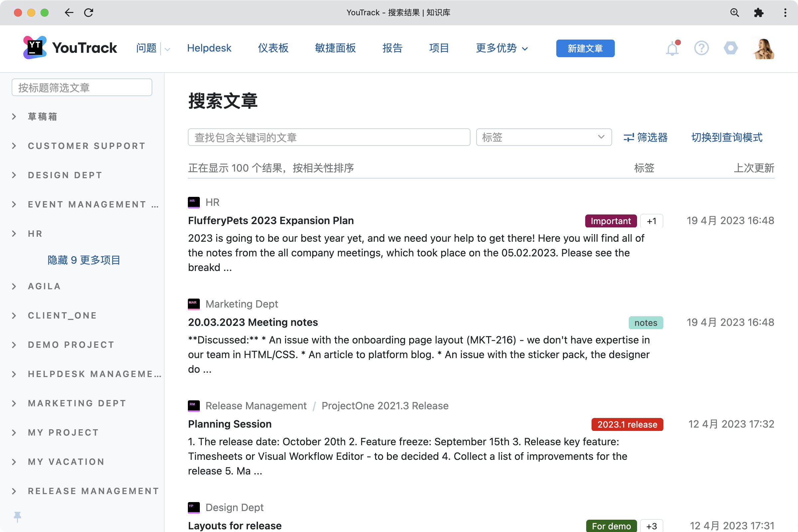
Task: Open the notifications bell icon
Action: pos(672,49)
